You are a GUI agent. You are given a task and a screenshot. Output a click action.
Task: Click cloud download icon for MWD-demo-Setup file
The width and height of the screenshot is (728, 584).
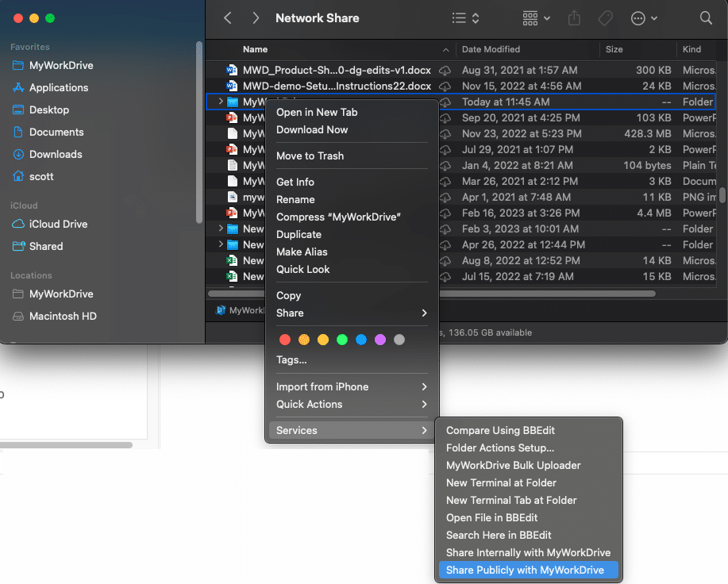click(445, 86)
